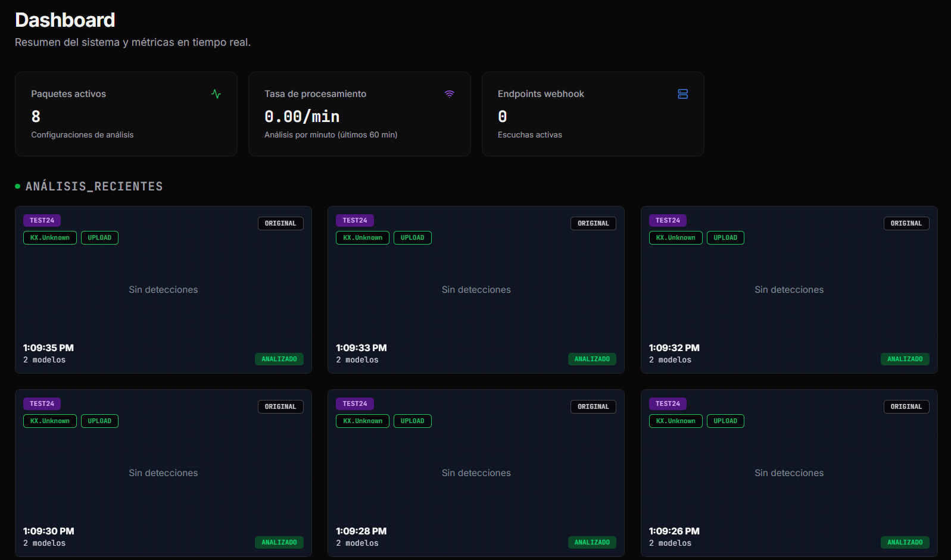Click ORIGINAL on the 1:09:35 PM analysis card
Screen dimensions: 951x560
[x=280, y=223]
